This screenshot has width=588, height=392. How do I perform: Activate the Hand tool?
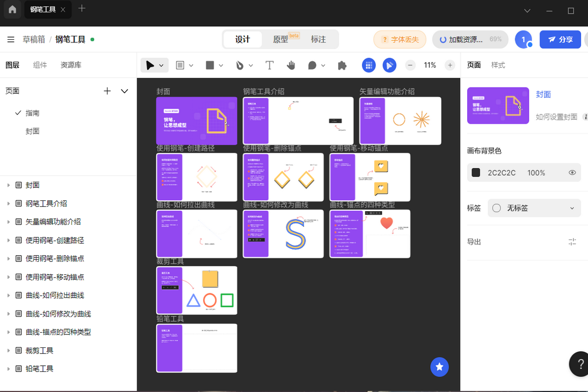(291, 65)
